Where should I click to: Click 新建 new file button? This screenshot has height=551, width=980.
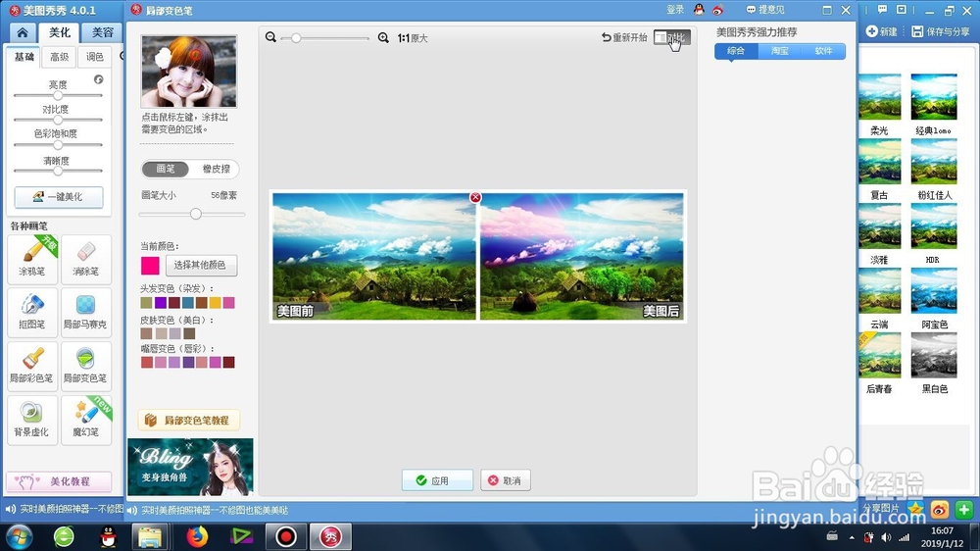881,31
